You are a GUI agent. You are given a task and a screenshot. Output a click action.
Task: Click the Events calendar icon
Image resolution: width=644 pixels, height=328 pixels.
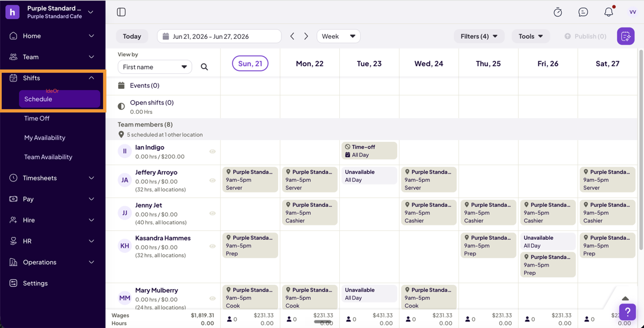pos(121,85)
